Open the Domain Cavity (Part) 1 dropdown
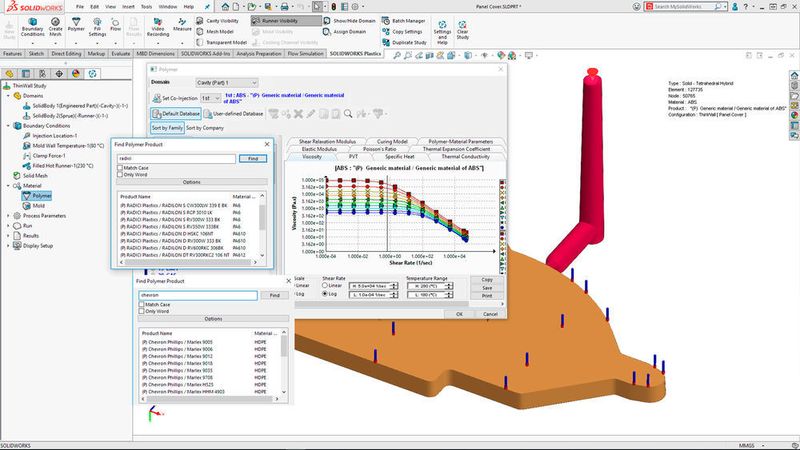 [227, 83]
